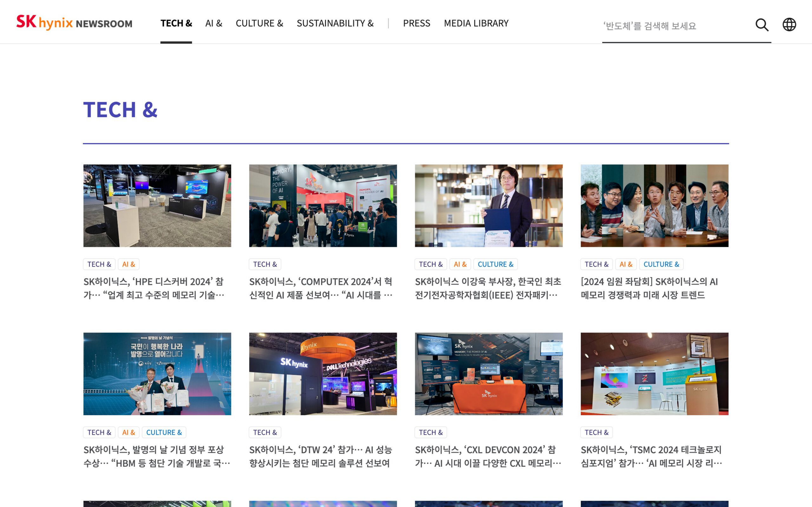Click the AI & tag under HPE article
812x507 pixels.
(128, 264)
